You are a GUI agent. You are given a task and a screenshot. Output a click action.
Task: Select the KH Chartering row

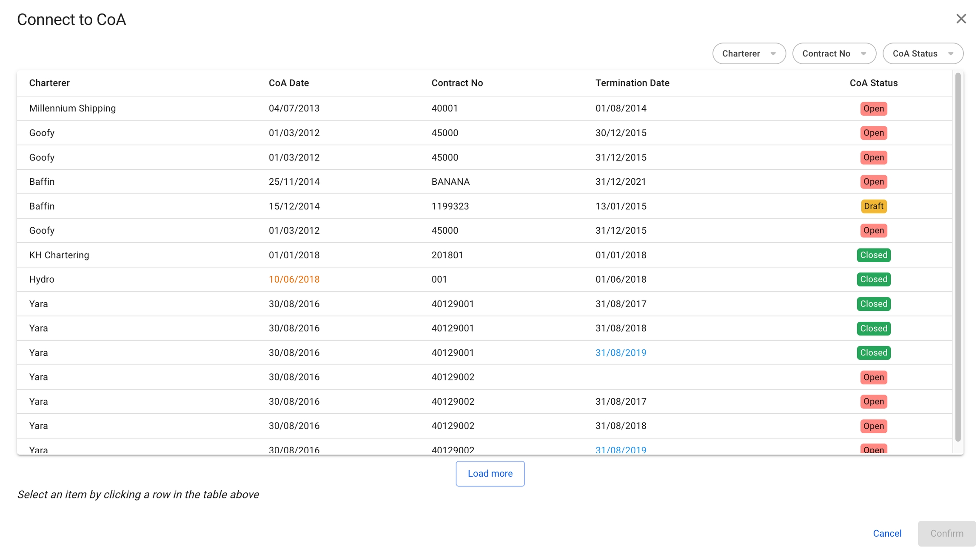pos(59,255)
